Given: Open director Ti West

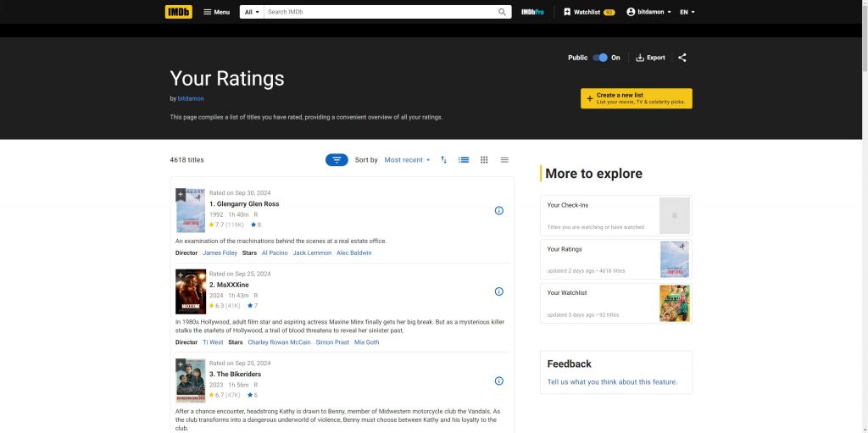Looking at the screenshot, I should [x=213, y=342].
